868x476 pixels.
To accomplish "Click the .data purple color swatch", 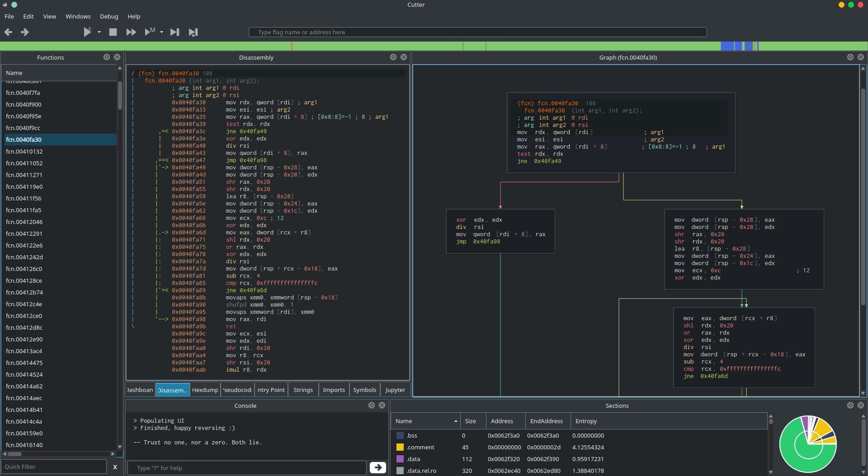I will pos(400,459).
